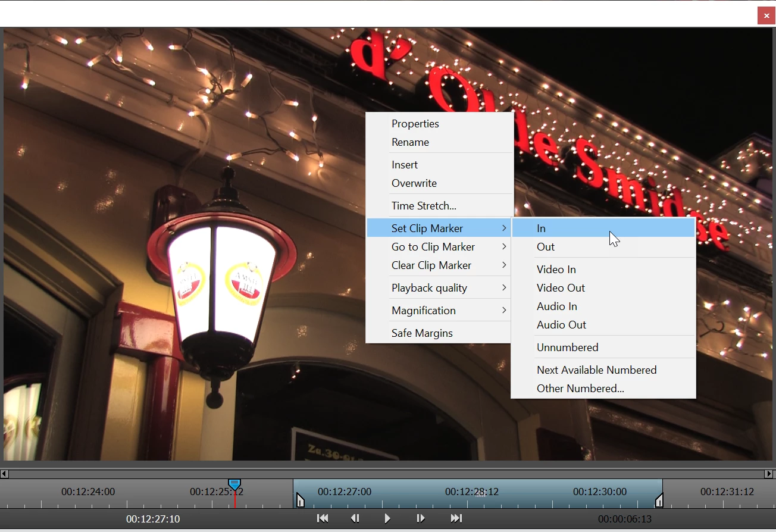This screenshot has height=532, width=776.
Task: Click ruler label 00:12:28:12
Action: [472, 492]
